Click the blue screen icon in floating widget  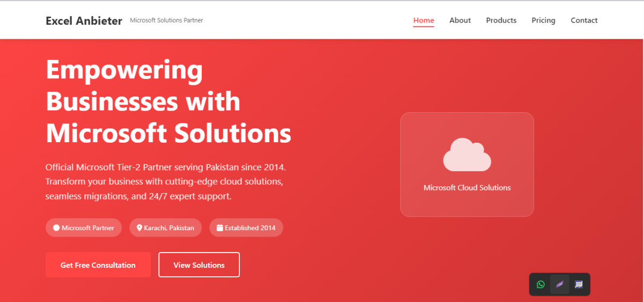pyautogui.click(x=579, y=284)
